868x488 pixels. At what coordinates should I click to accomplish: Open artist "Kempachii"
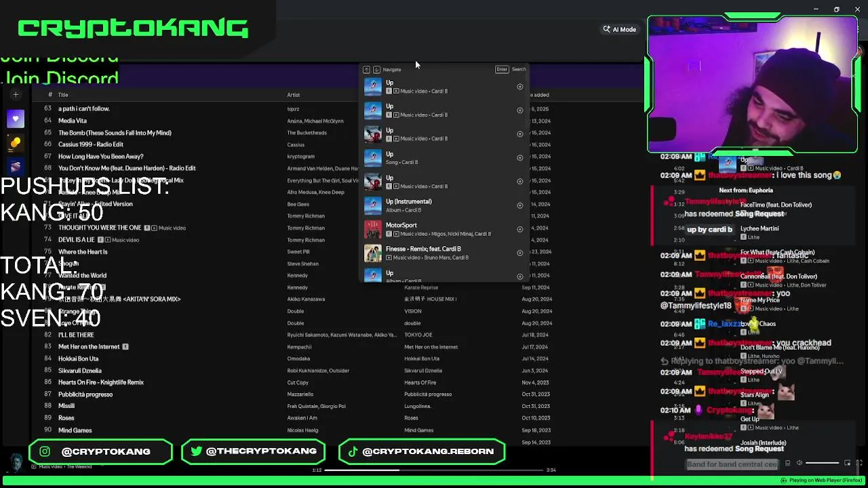tap(299, 347)
